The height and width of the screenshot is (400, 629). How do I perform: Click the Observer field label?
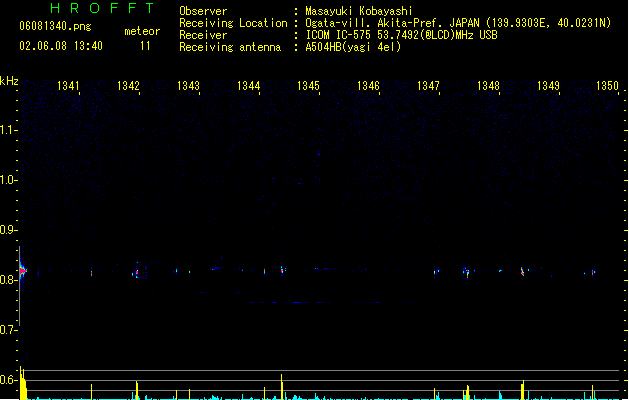point(203,11)
